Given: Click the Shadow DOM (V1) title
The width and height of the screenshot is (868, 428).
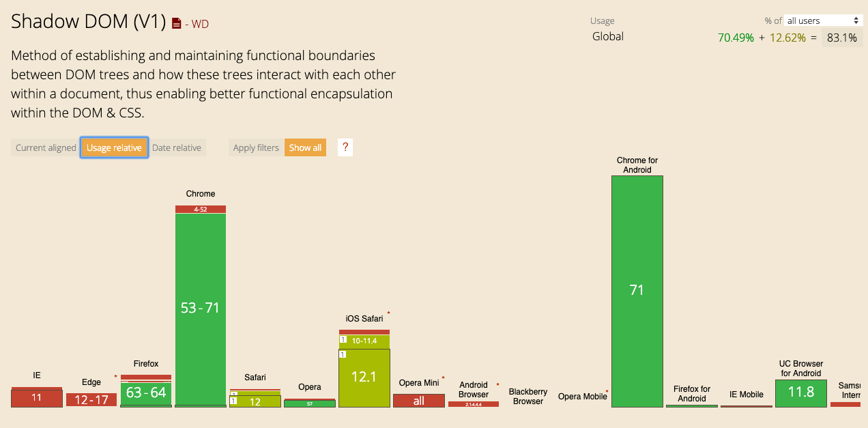Looking at the screenshot, I should [89, 22].
